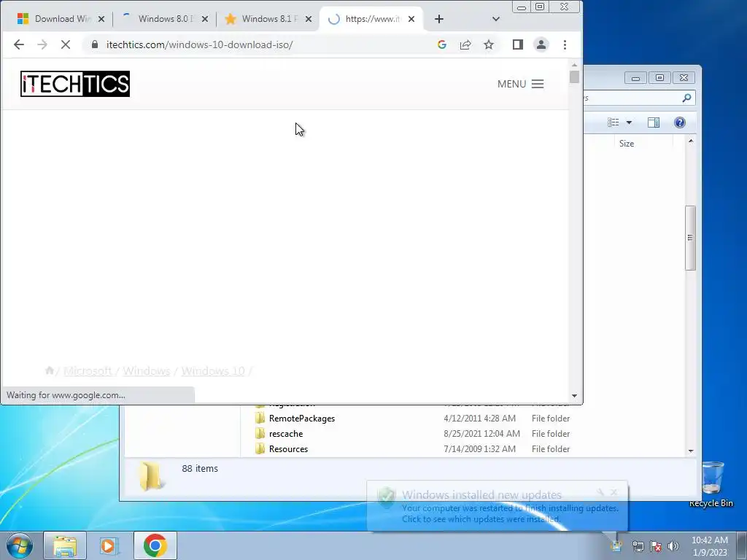Click the Chrome taskbar icon
Screen dimensions: 747x560
(x=155, y=545)
